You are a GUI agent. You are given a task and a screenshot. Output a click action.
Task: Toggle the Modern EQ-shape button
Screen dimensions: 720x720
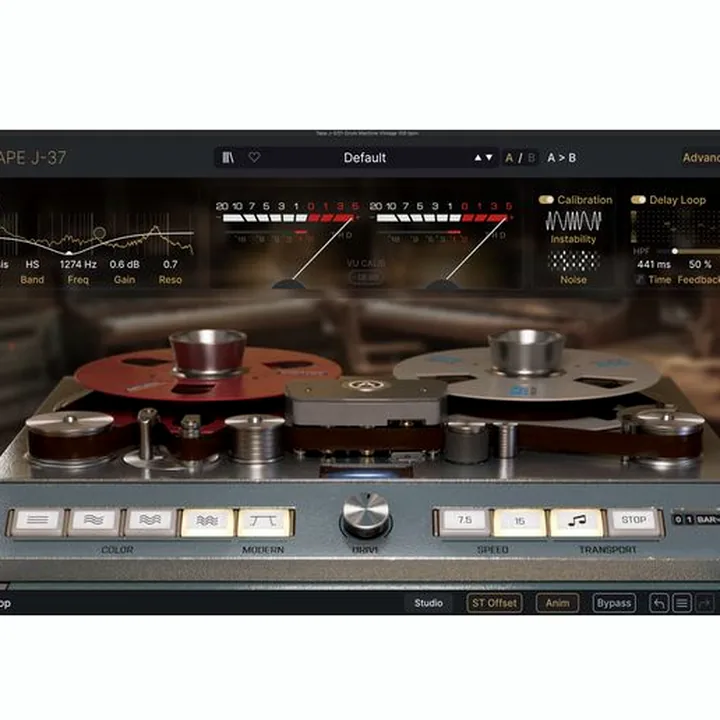pos(263,521)
